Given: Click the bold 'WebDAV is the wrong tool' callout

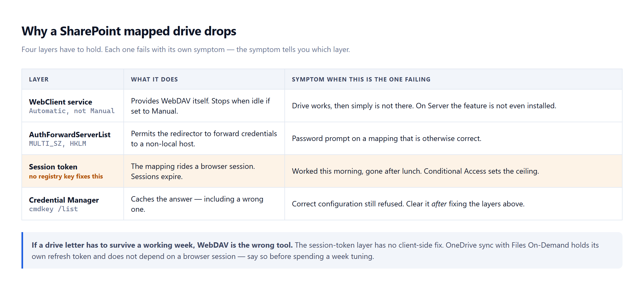Looking at the screenshot, I should click(x=162, y=245).
